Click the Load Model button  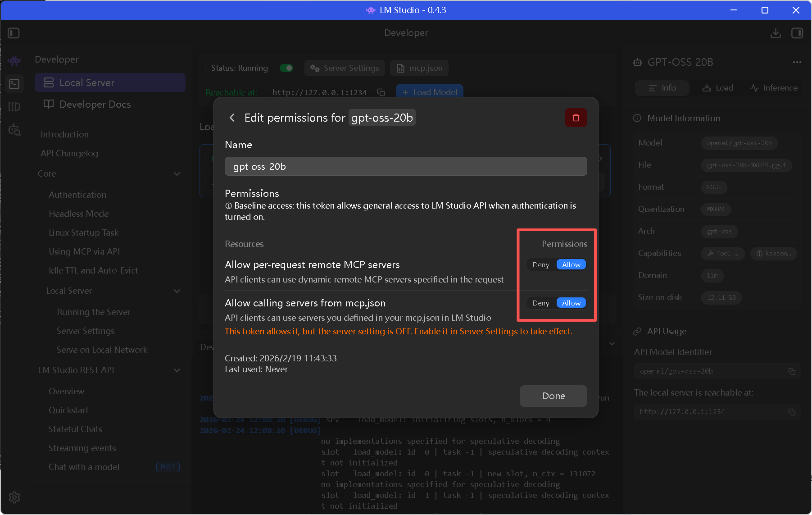tap(430, 92)
